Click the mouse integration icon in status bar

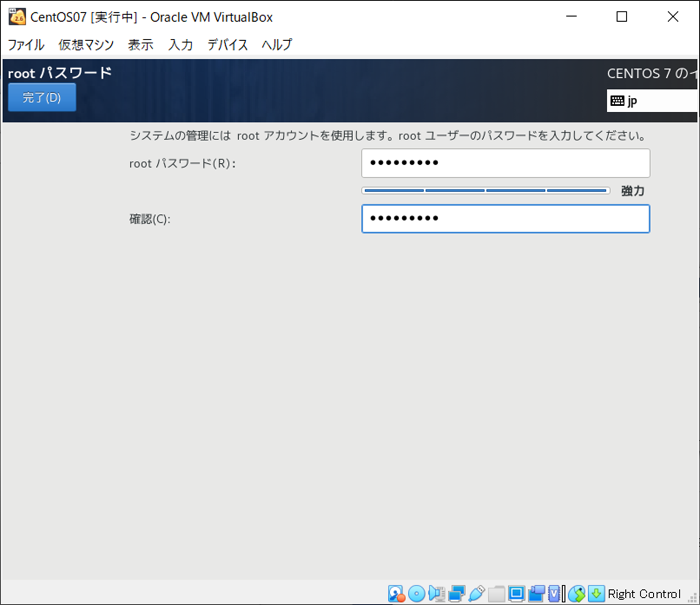[x=577, y=594]
